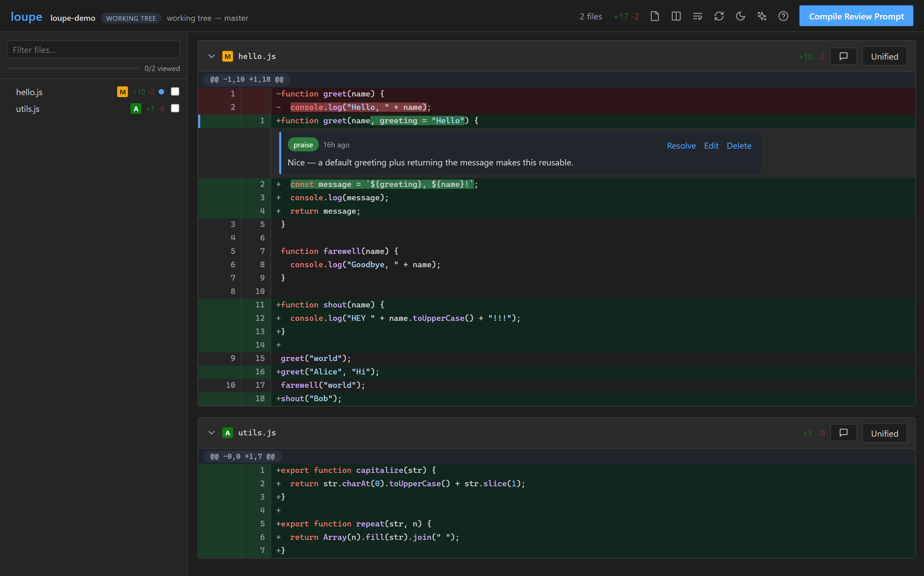Toggle word wrap icon in toolbar

pos(697,16)
